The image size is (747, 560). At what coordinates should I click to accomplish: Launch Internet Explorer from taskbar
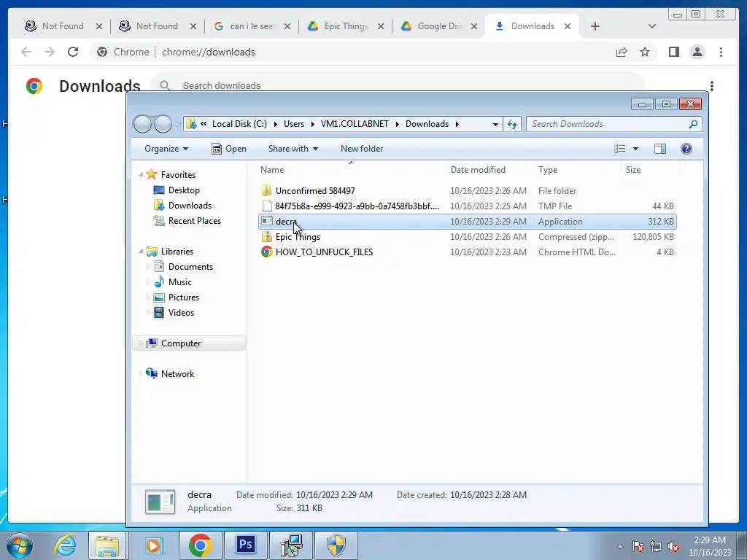point(65,545)
